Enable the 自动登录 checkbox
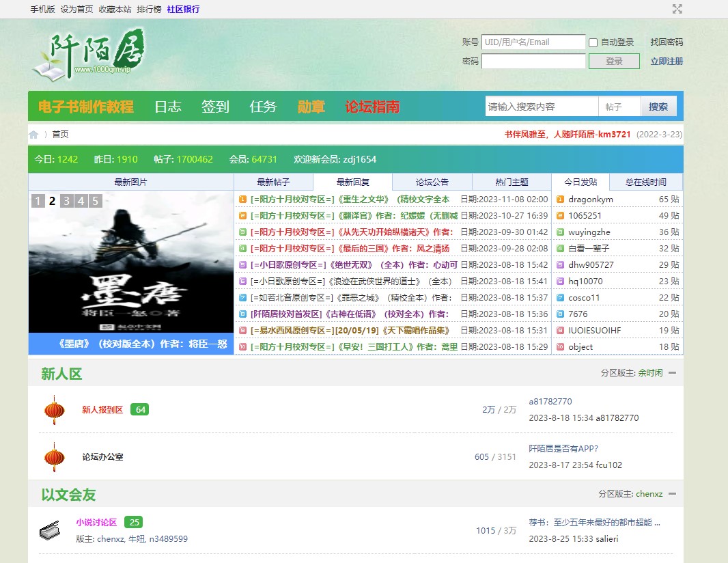728x563 pixels. click(593, 42)
